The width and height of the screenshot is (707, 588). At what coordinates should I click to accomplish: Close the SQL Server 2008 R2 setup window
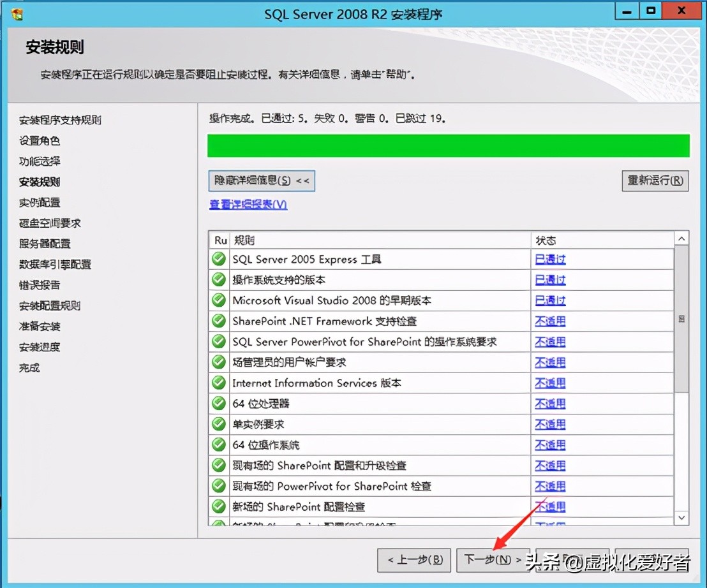(x=681, y=11)
